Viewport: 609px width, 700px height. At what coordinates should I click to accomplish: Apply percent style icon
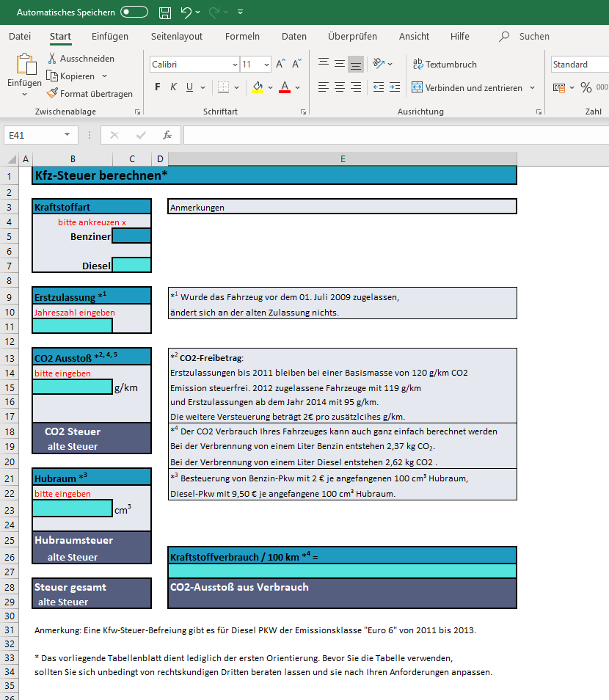[586, 87]
